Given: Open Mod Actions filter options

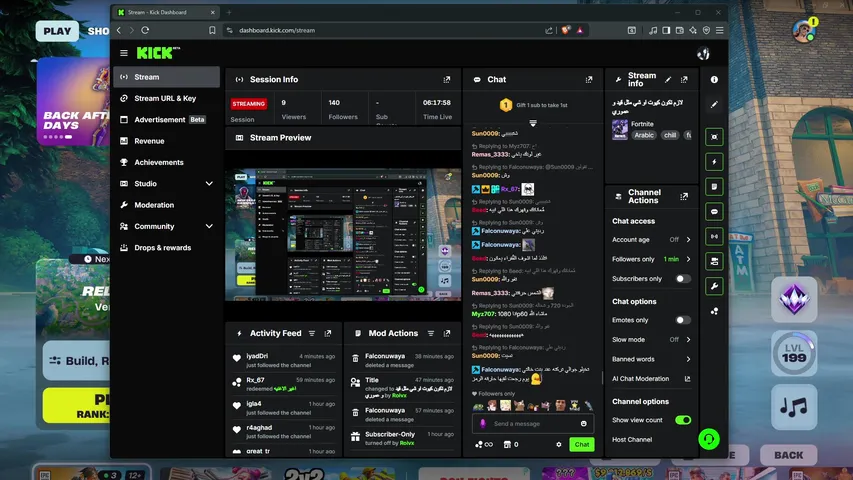Looking at the screenshot, I should 431,333.
